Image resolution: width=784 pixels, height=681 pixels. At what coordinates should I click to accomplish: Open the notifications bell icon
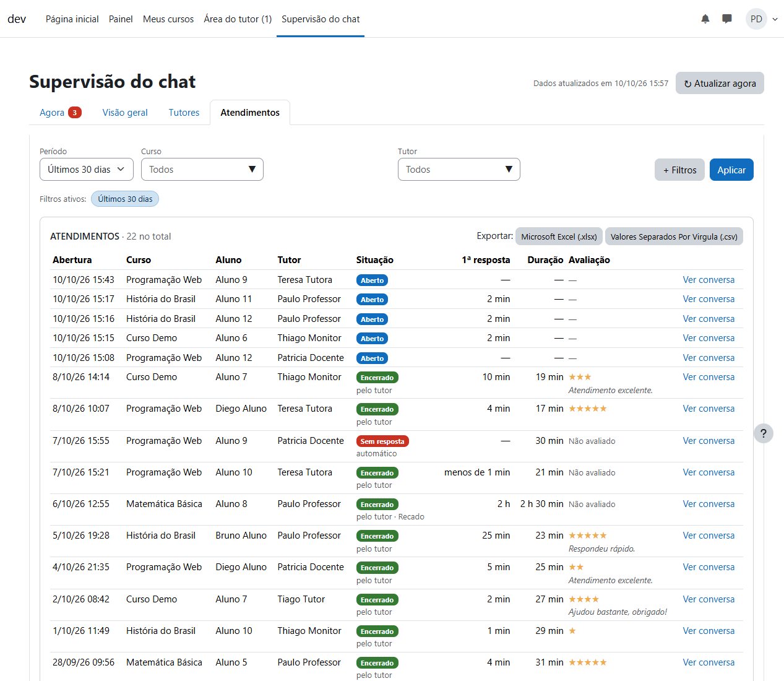705,19
